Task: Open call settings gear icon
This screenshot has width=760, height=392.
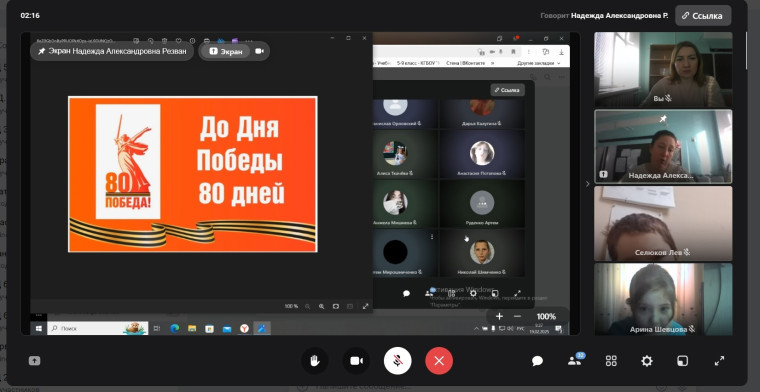Action: pyautogui.click(x=647, y=361)
